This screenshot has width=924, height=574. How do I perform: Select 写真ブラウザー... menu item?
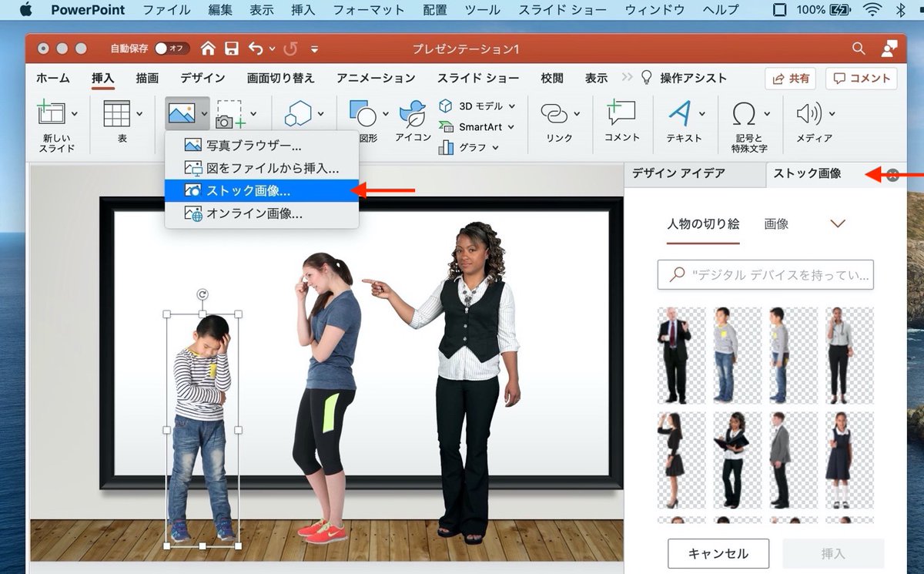pyautogui.click(x=262, y=145)
